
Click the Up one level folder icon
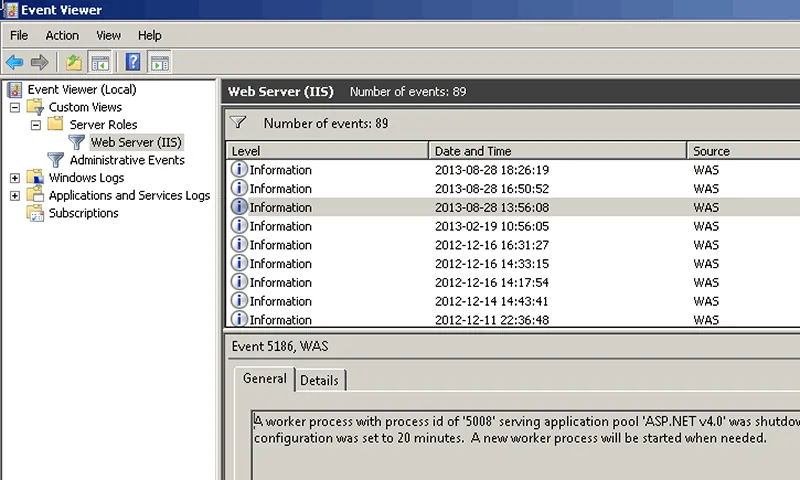click(73, 62)
